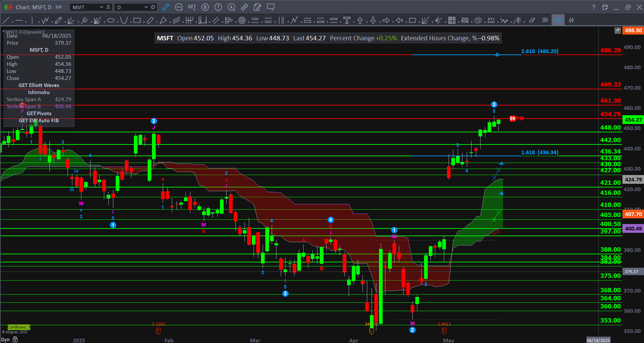Open the symbol list menu icon
The width and height of the screenshot is (644, 343).
point(108,7)
